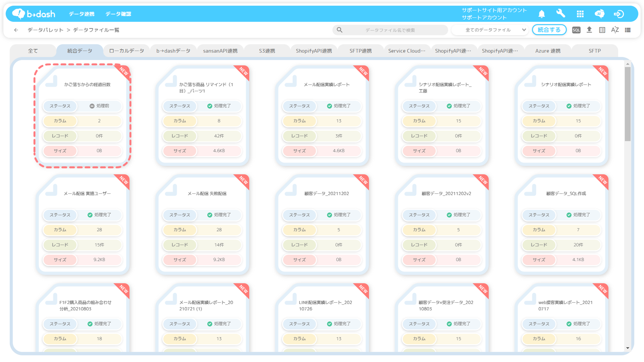Open the かご落ちからの経過日数 data card
The width and height of the screenshot is (644, 362).
tap(82, 116)
